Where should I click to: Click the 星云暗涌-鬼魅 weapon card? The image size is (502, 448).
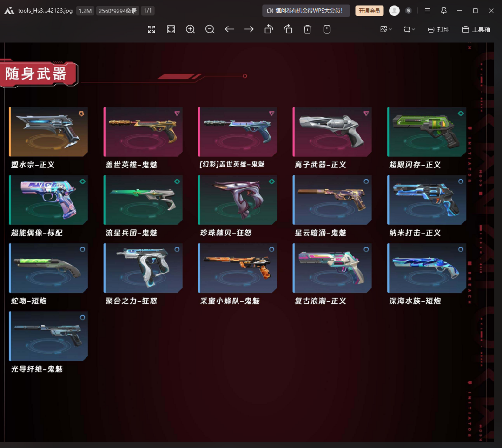pos(332,200)
